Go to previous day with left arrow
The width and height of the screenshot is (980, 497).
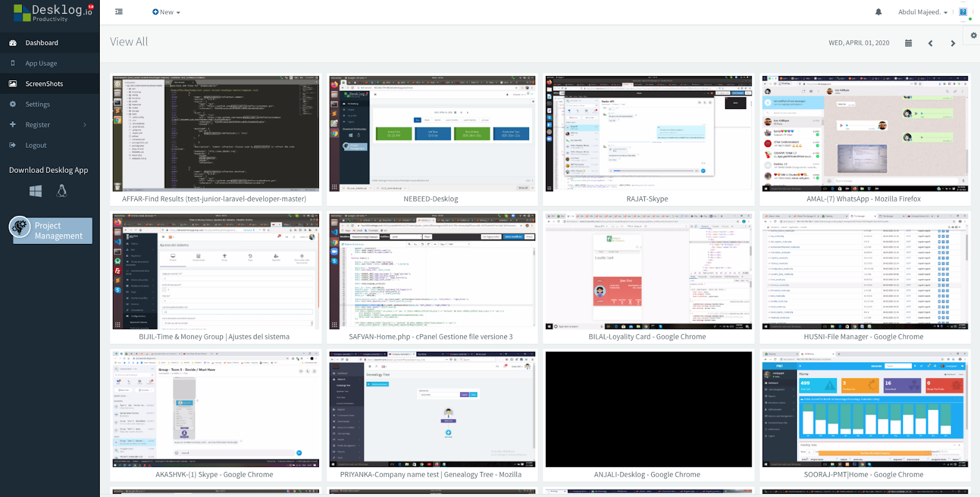(x=930, y=44)
